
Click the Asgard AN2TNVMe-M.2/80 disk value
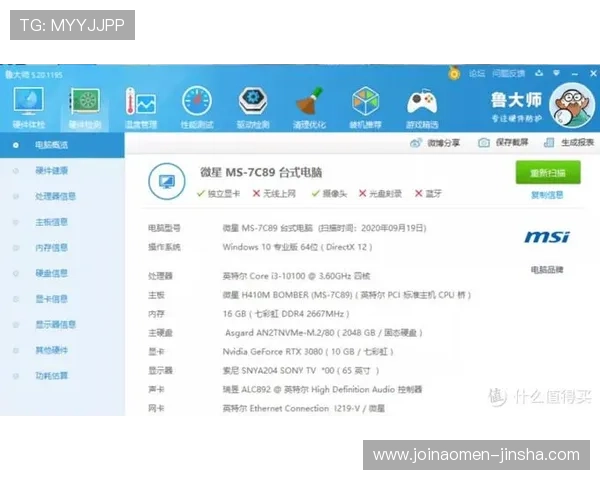(324, 333)
